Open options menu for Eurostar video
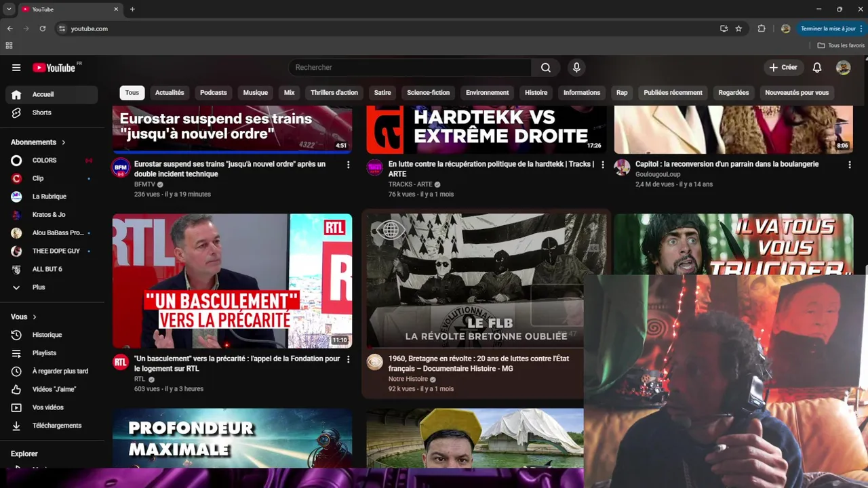The height and width of the screenshot is (488, 868). [349, 165]
